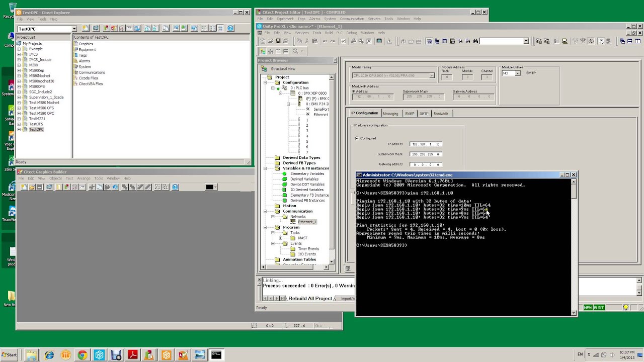Image resolution: width=644 pixels, height=362 pixels.
Task: Switch Citect Explorer to large icons view
Action: pos(204,28)
